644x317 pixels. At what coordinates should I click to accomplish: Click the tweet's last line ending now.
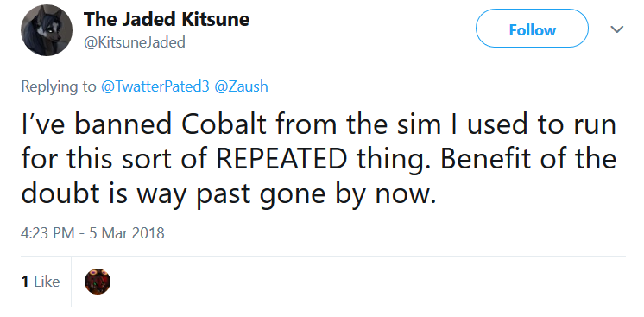pyautogui.click(x=228, y=194)
